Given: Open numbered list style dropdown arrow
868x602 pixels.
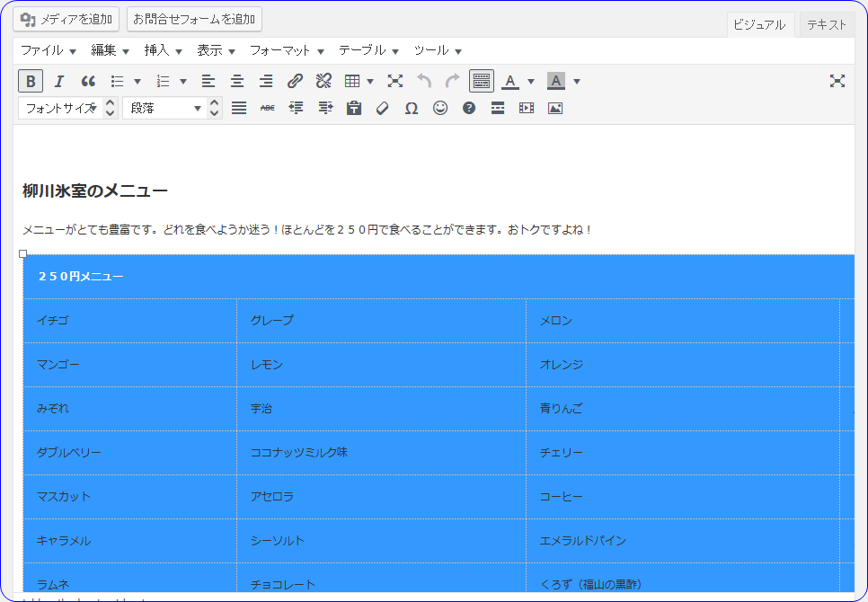Looking at the screenshot, I should [x=183, y=82].
